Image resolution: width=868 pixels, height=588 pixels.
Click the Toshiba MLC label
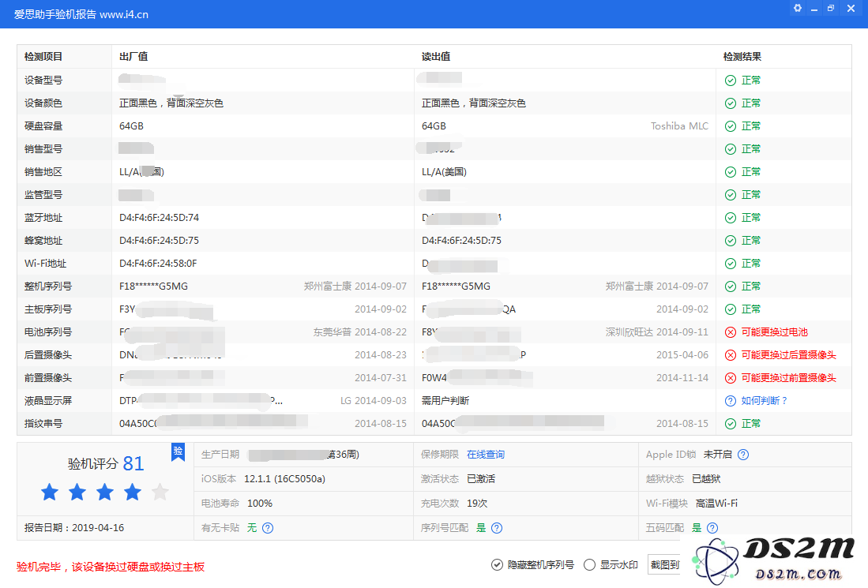(679, 126)
